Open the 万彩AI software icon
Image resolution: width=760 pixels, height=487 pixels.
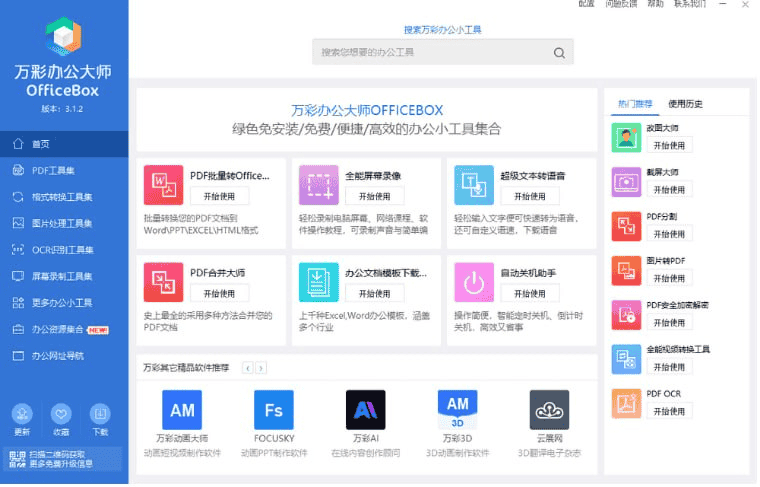point(366,411)
